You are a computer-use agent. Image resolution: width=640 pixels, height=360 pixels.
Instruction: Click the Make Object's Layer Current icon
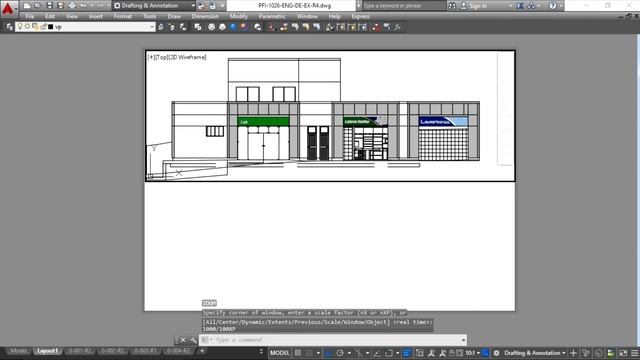click(161, 27)
